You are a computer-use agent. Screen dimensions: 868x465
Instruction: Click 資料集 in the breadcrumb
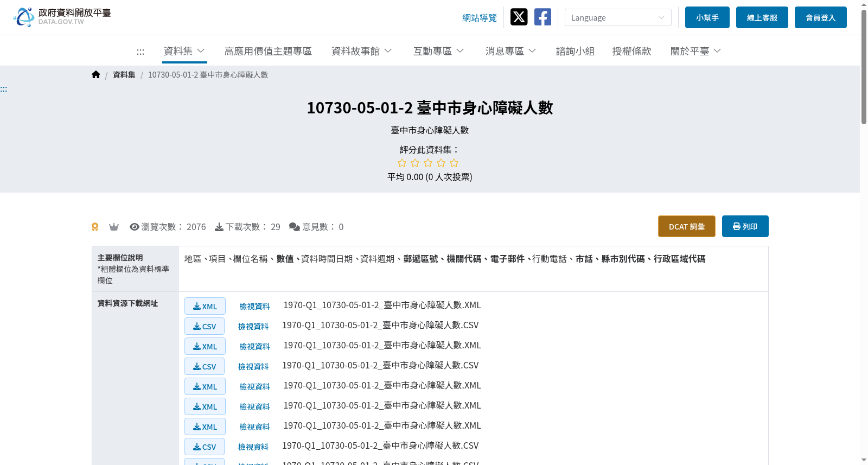124,75
